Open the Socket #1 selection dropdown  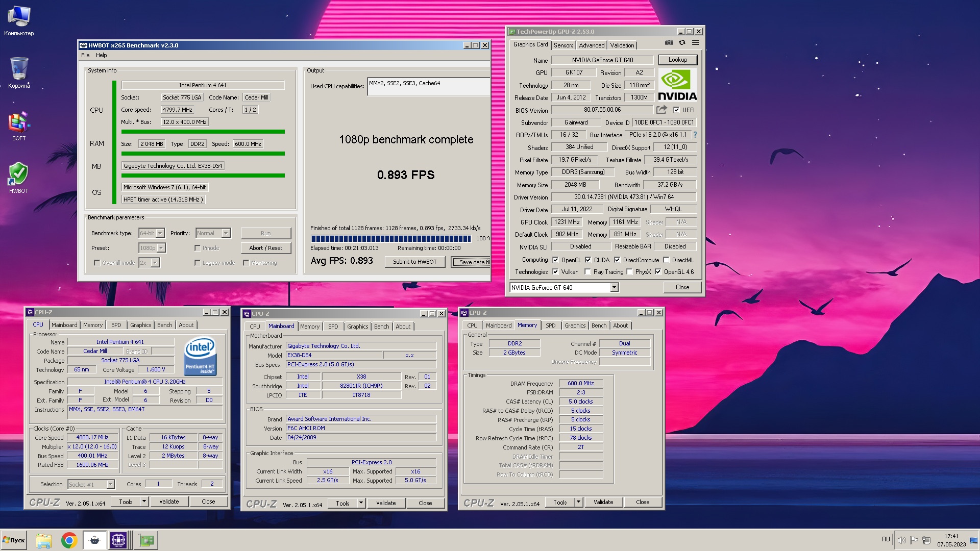coord(91,484)
